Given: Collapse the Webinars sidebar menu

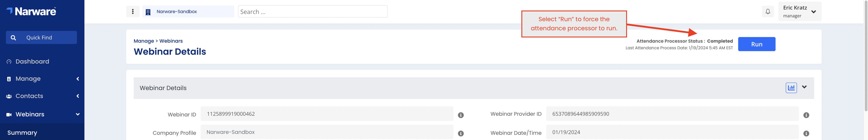Looking at the screenshot, I should pos(42,114).
